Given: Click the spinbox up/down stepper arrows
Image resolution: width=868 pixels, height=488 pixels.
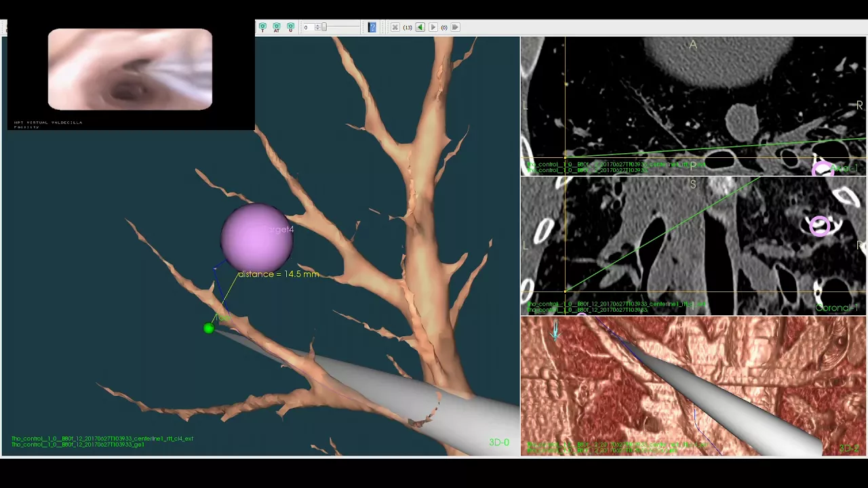Looking at the screenshot, I should [317, 27].
